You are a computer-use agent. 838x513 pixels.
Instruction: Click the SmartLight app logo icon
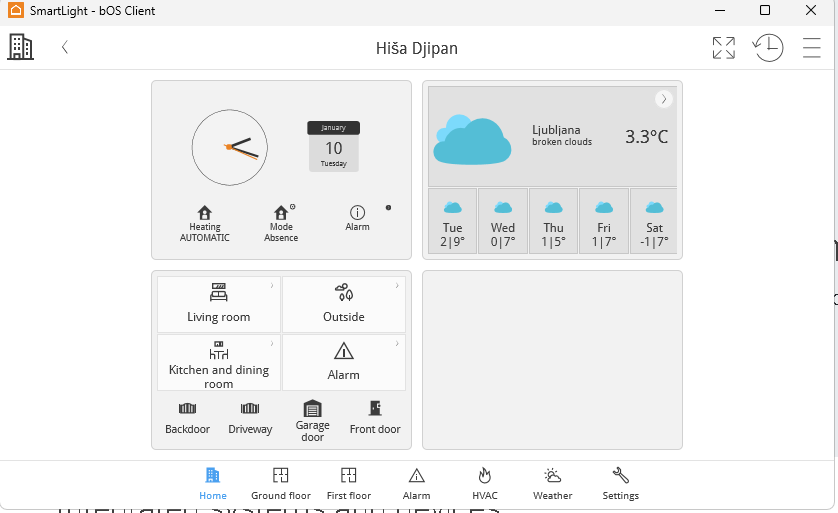tap(16, 10)
